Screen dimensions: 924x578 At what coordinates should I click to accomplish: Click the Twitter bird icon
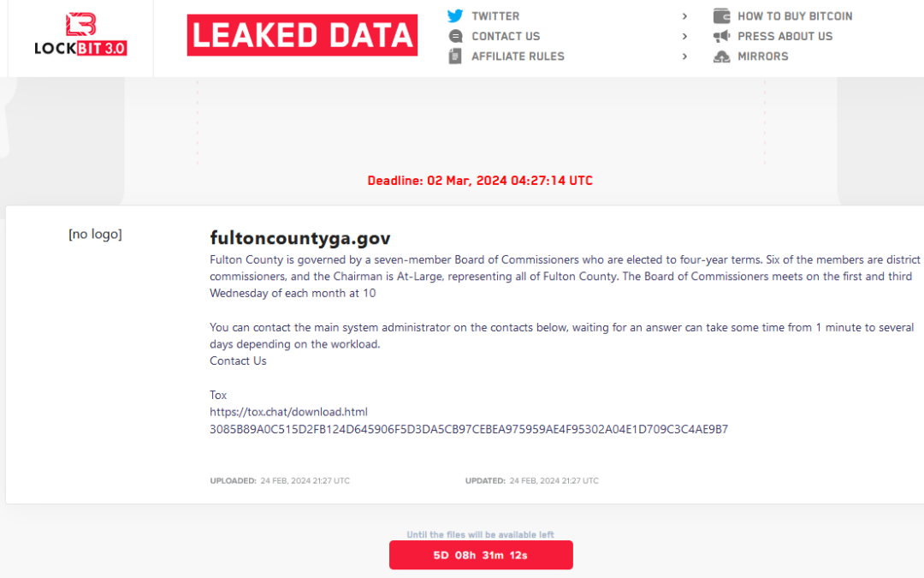455,16
